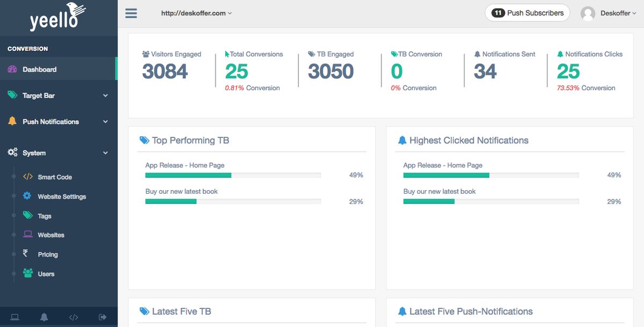Viewport: 644px width, 327px height.
Task: Click the 11 Push Subscribers button
Action: click(x=528, y=13)
